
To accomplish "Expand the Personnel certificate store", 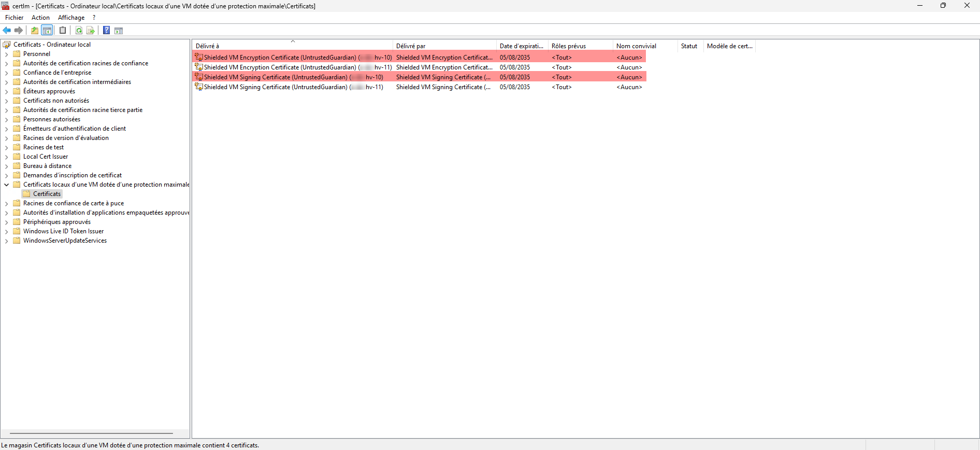I will click(x=6, y=54).
